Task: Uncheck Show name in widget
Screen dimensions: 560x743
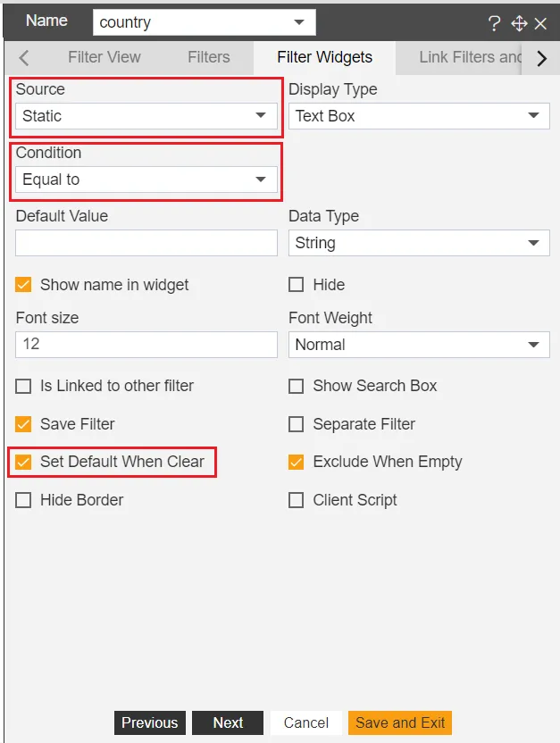Action: pyautogui.click(x=23, y=285)
